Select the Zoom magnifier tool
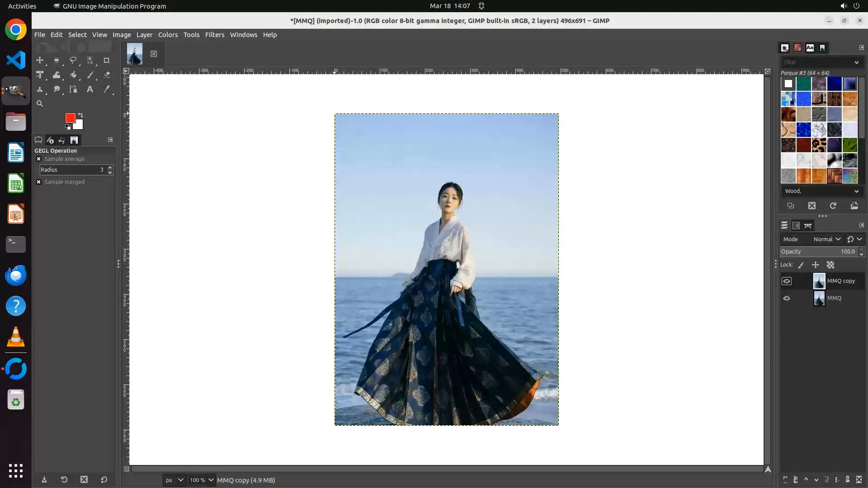The height and width of the screenshot is (488, 868). click(40, 103)
